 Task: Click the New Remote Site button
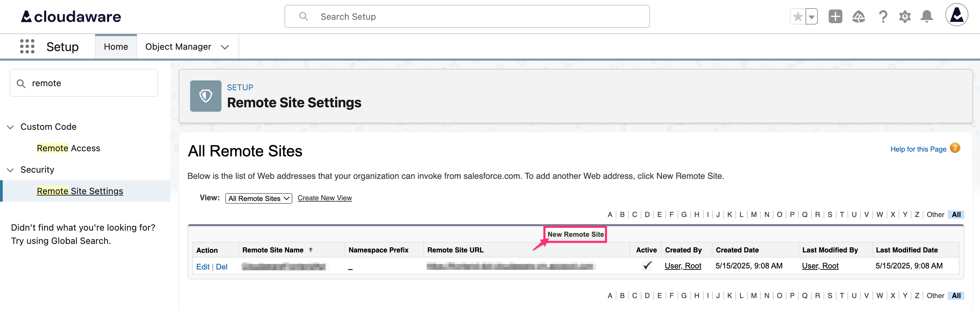tap(575, 234)
